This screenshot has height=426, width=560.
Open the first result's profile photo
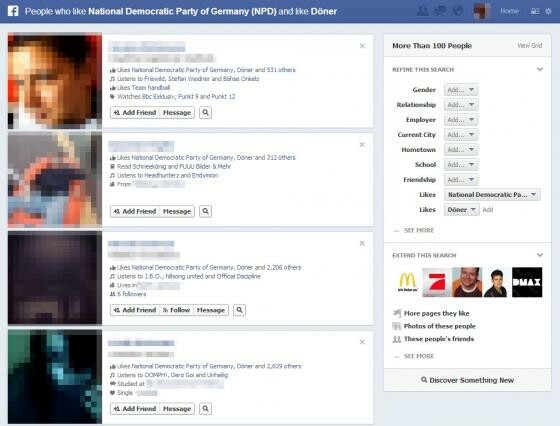tap(55, 81)
